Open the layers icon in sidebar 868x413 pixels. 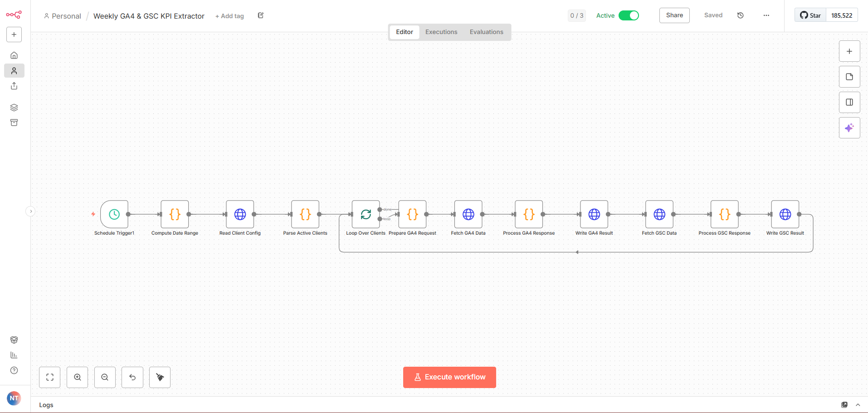(x=14, y=108)
